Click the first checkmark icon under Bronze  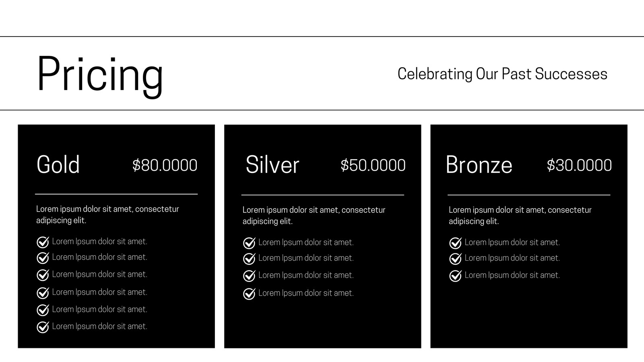(x=455, y=243)
